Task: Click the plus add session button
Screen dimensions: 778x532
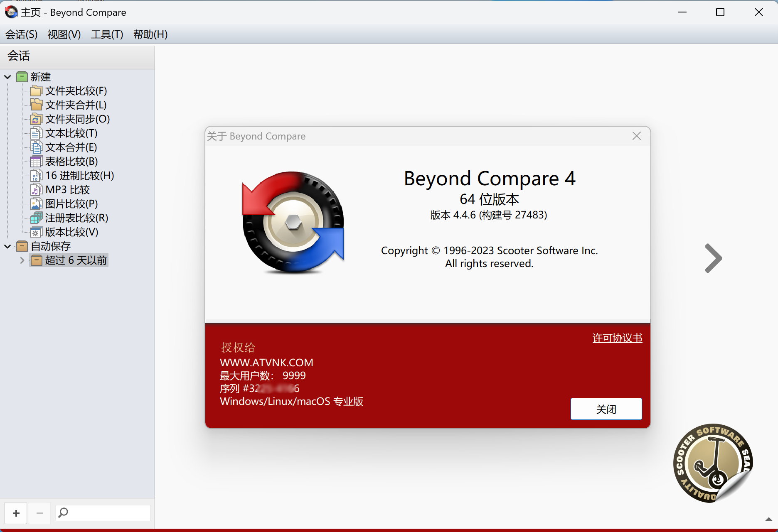Action: pos(16,513)
